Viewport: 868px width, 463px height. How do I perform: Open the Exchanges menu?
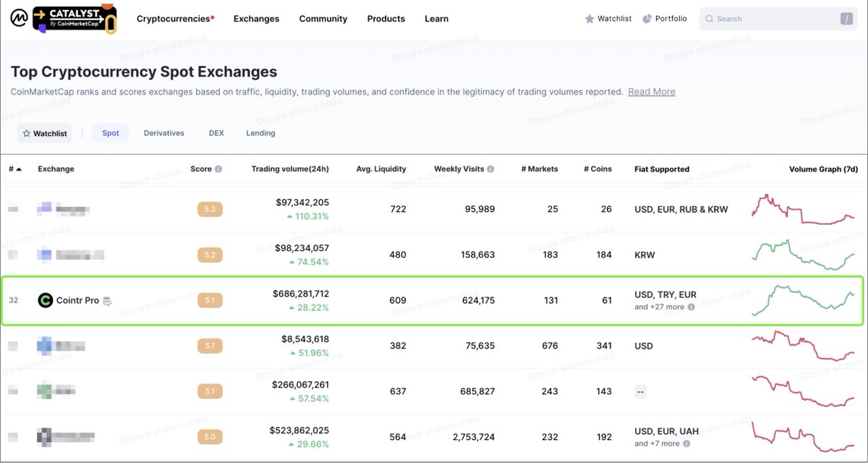pyautogui.click(x=256, y=19)
